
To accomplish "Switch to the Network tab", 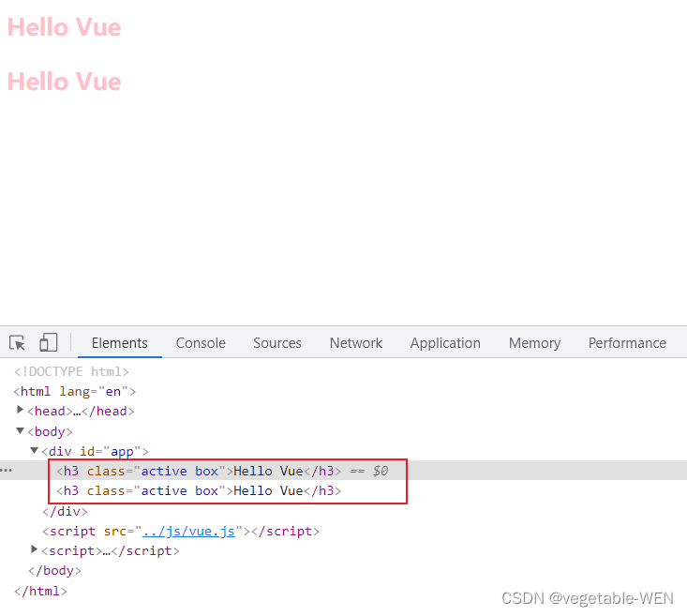I will coord(356,343).
